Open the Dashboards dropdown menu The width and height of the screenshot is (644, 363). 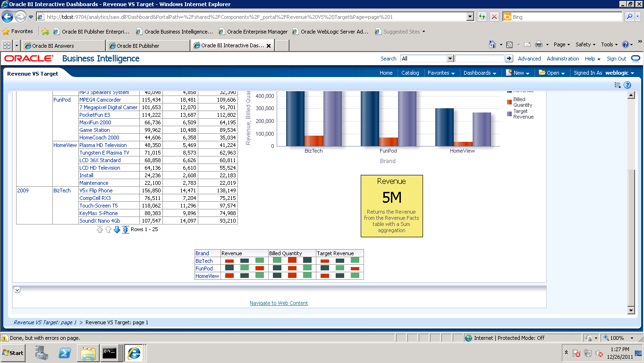(479, 73)
